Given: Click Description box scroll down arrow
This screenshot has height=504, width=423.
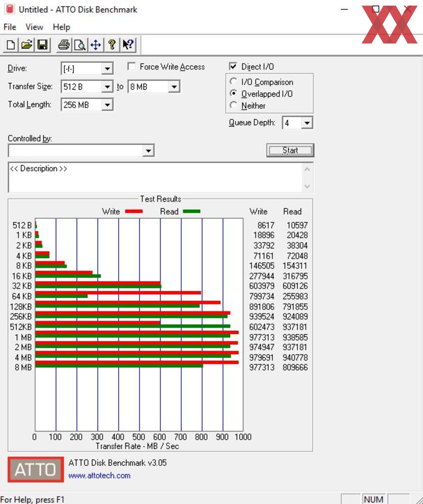Looking at the screenshot, I should coord(307,186).
